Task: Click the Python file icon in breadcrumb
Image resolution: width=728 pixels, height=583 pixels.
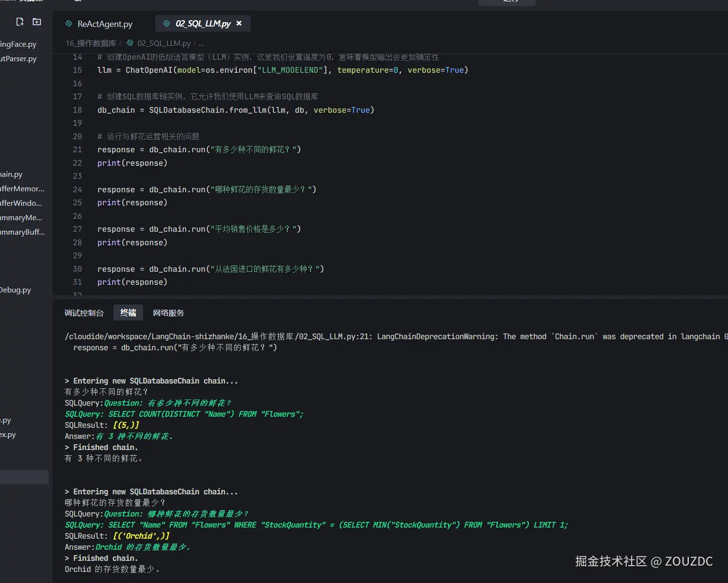Action: point(130,43)
